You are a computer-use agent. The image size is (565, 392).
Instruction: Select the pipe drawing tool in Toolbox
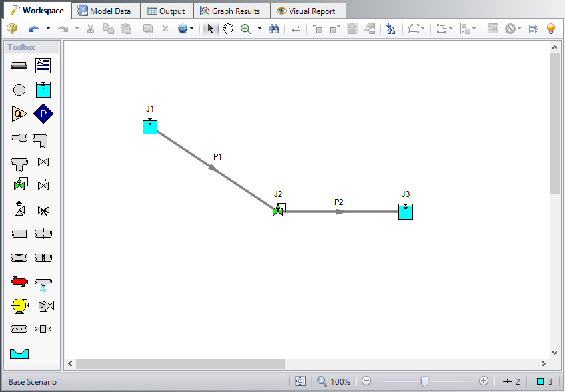tap(19, 65)
